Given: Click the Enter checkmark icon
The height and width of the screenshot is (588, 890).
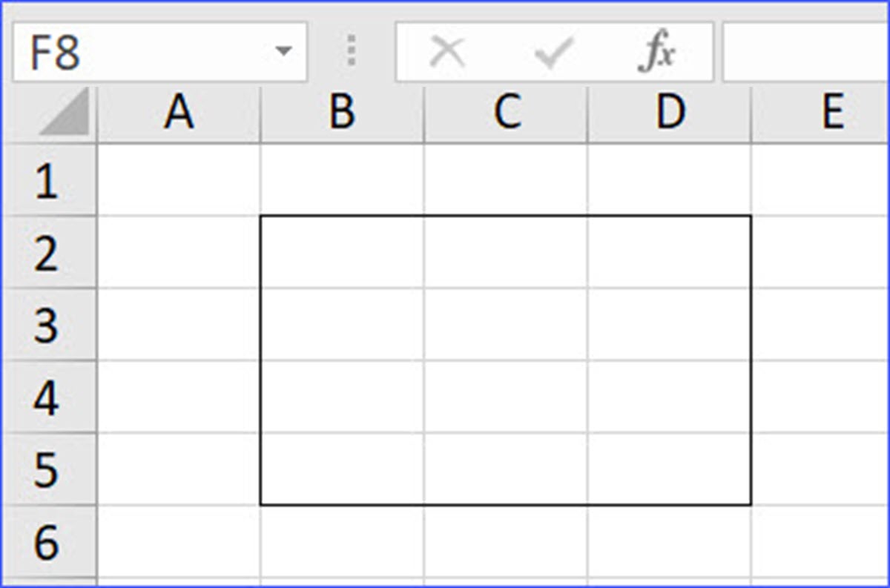Looking at the screenshot, I should pos(553,50).
